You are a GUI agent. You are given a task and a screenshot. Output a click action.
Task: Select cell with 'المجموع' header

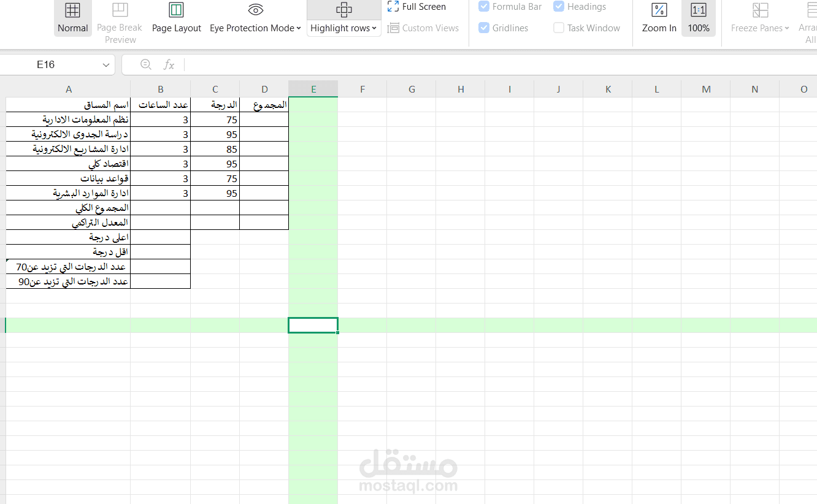coord(264,105)
